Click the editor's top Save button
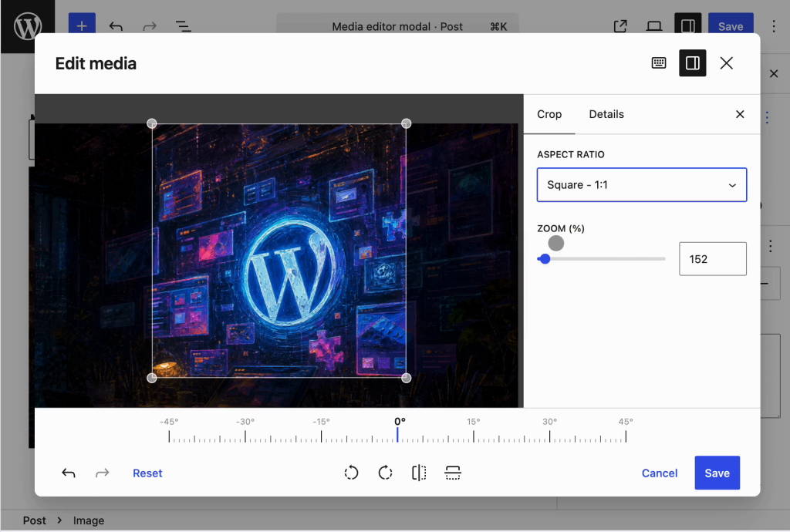 [x=731, y=25]
